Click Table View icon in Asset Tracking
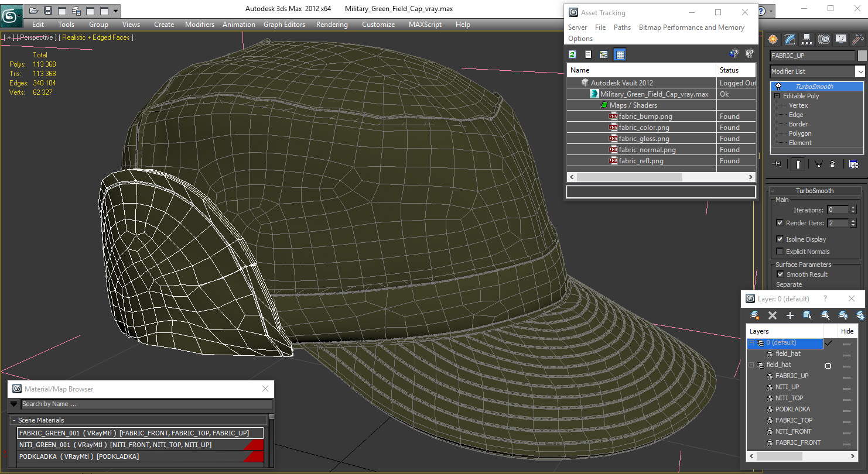The width and height of the screenshot is (868, 474). tap(620, 54)
